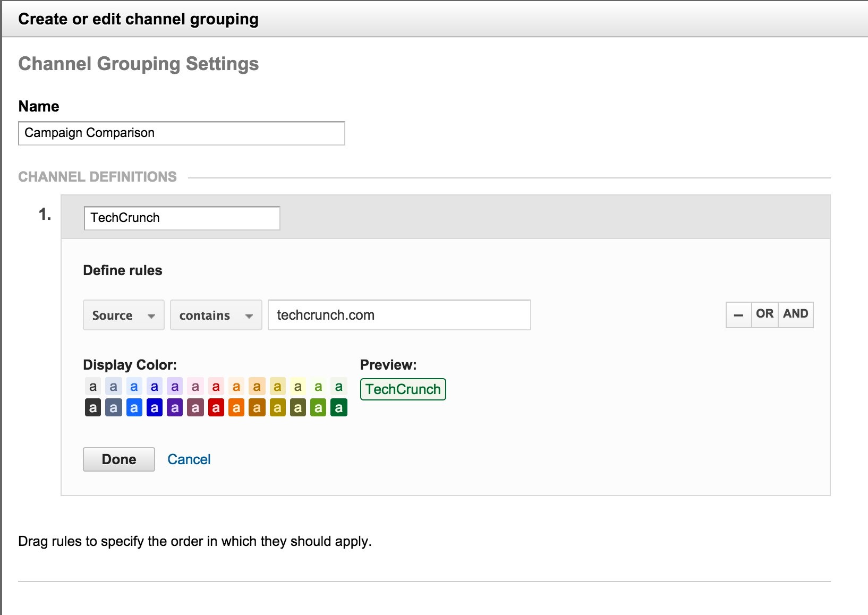Image resolution: width=868 pixels, height=615 pixels.
Task: Click the minus icon to remove the rule
Action: pos(738,314)
